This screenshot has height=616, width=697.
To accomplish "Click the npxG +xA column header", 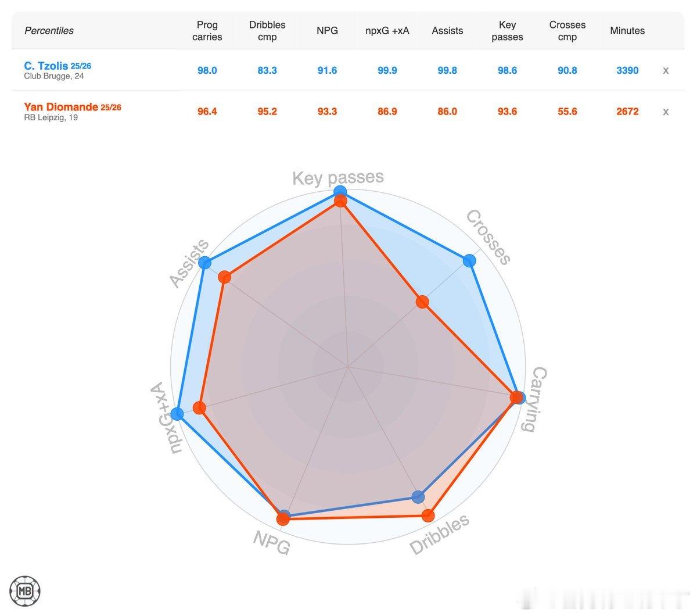I will pos(387,30).
